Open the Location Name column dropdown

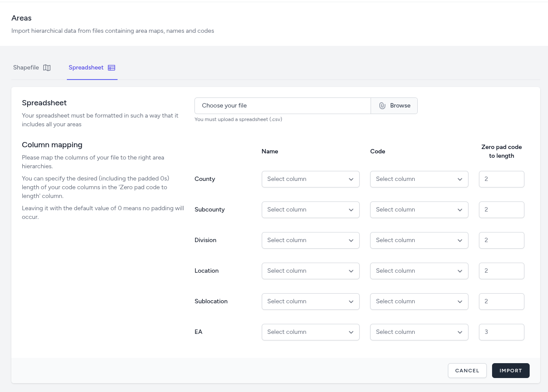[x=310, y=271]
